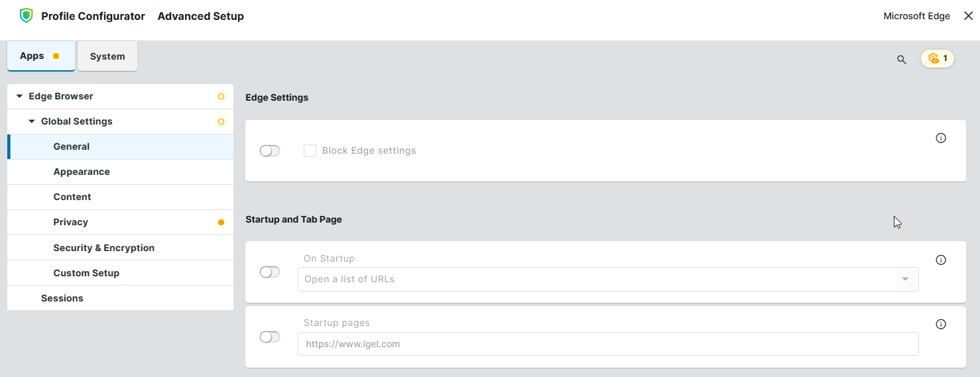Image resolution: width=980 pixels, height=377 pixels.
Task: Collapse the Global Settings tree node
Action: coord(32,122)
